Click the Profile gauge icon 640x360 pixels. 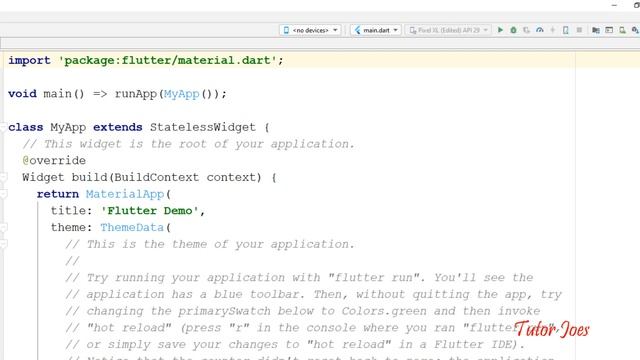[540, 30]
